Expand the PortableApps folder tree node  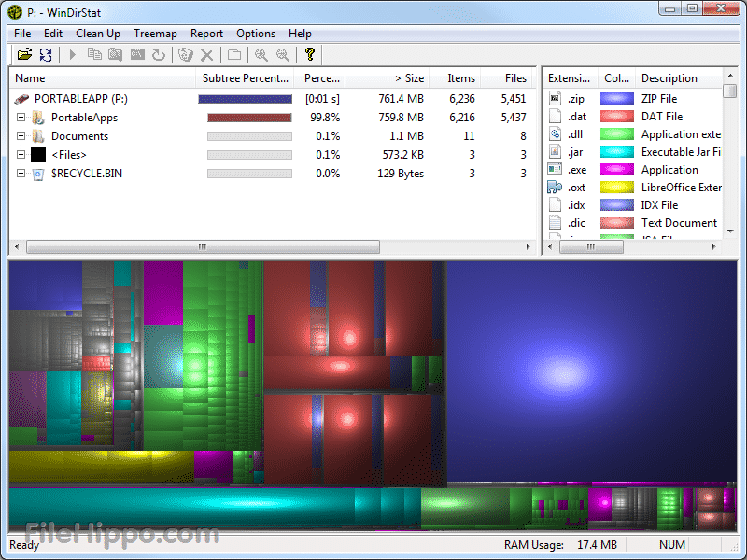[21, 118]
